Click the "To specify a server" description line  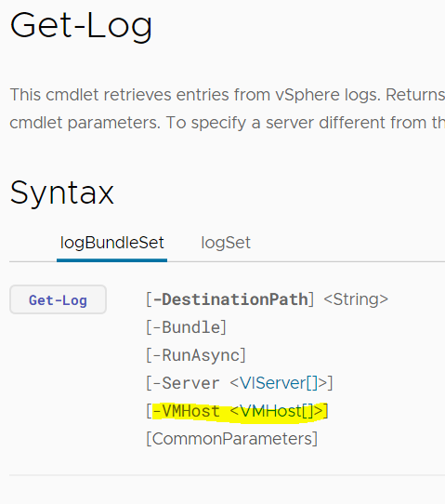click(x=306, y=123)
